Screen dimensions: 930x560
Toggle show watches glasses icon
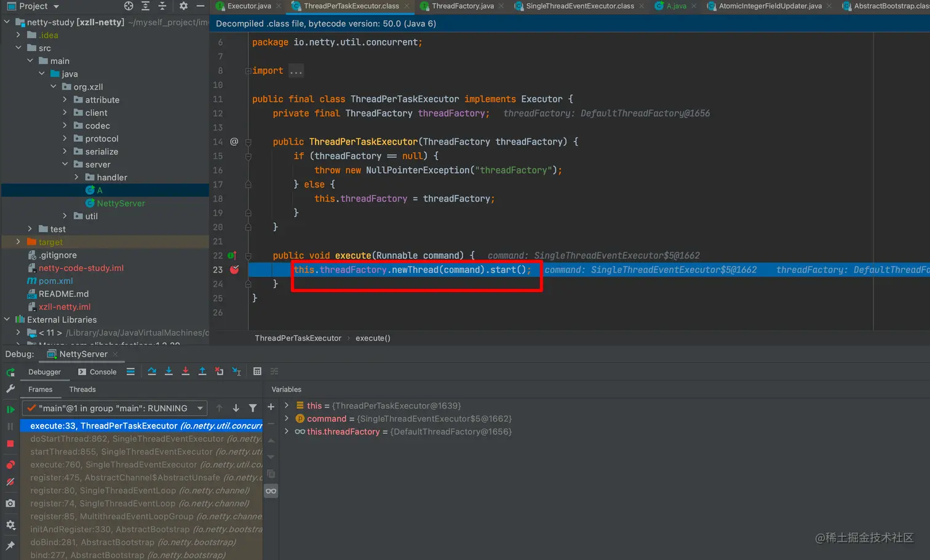point(271,491)
